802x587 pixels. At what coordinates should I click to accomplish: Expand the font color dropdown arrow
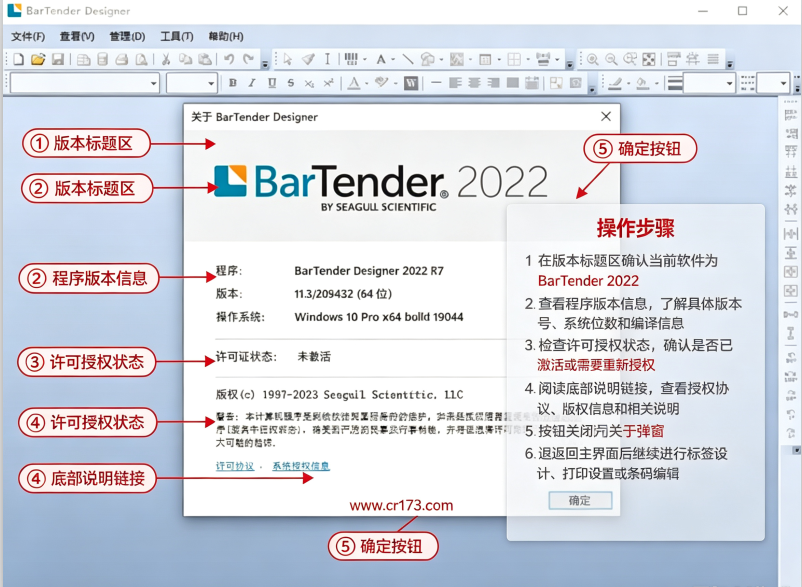367,83
